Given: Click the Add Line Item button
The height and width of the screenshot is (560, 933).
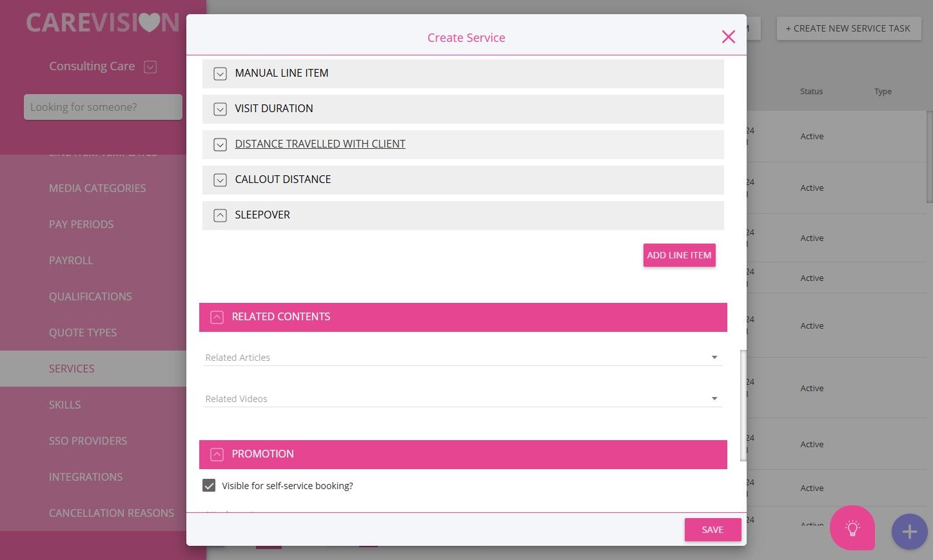Looking at the screenshot, I should (x=679, y=255).
